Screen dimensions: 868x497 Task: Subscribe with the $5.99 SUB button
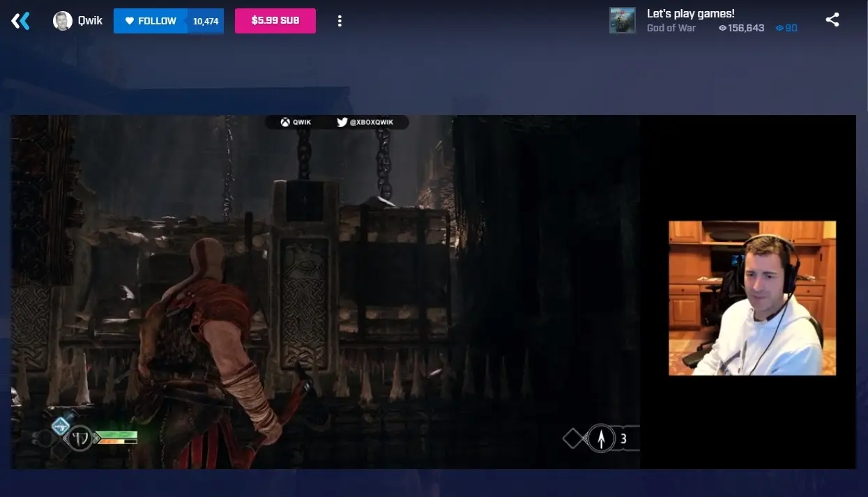point(275,21)
